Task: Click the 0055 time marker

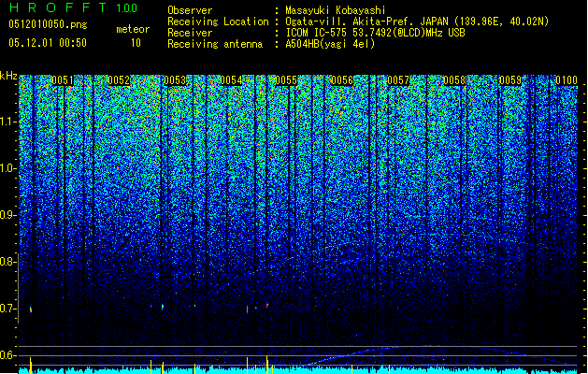Action: coord(286,80)
